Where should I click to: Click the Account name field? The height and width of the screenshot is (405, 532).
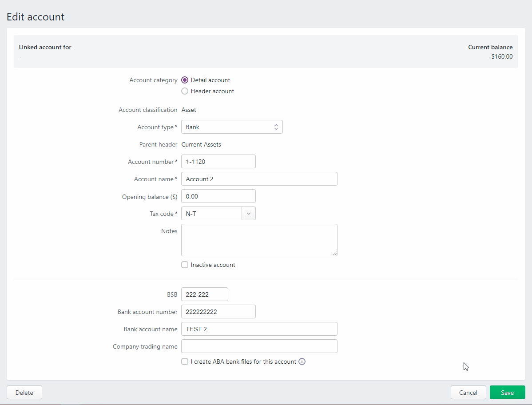coord(259,179)
